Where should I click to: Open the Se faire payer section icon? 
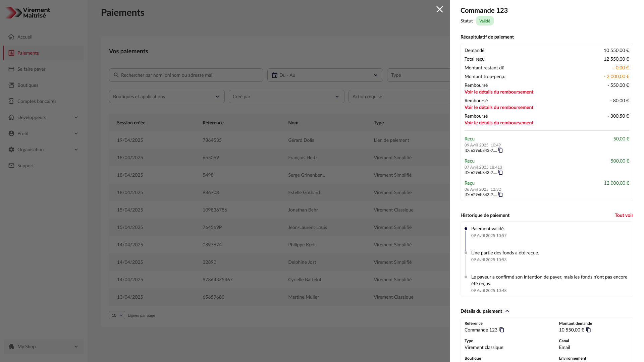coord(11,69)
